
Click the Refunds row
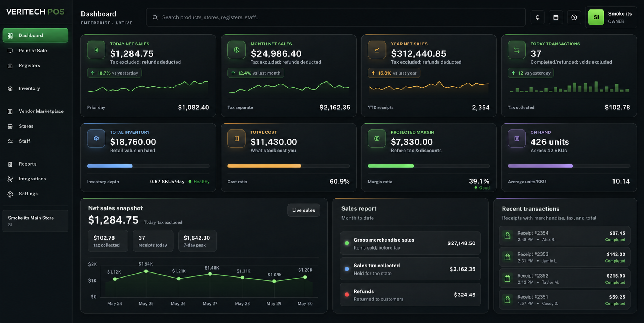[x=410, y=295]
